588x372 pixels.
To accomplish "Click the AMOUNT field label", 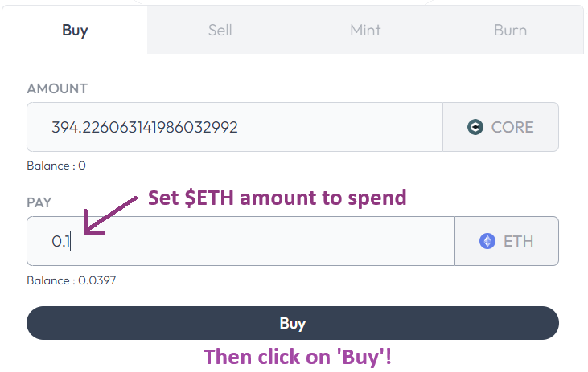I will [x=57, y=88].
